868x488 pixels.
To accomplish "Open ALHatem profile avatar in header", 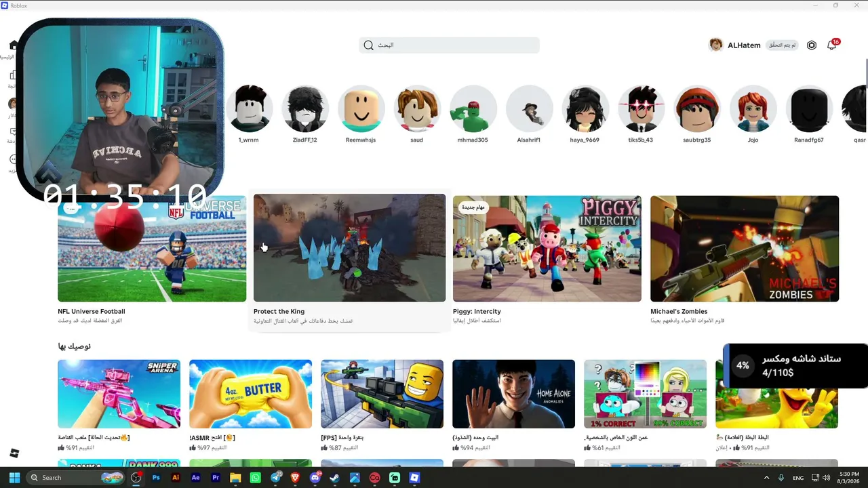I will 716,45.
